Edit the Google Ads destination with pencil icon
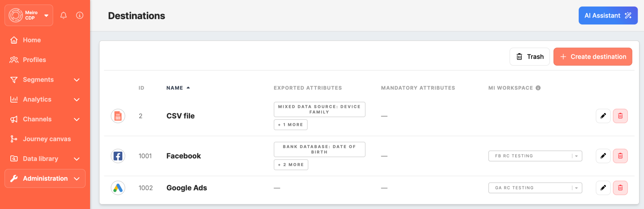This screenshot has width=644, height=209. coord(603,188)
